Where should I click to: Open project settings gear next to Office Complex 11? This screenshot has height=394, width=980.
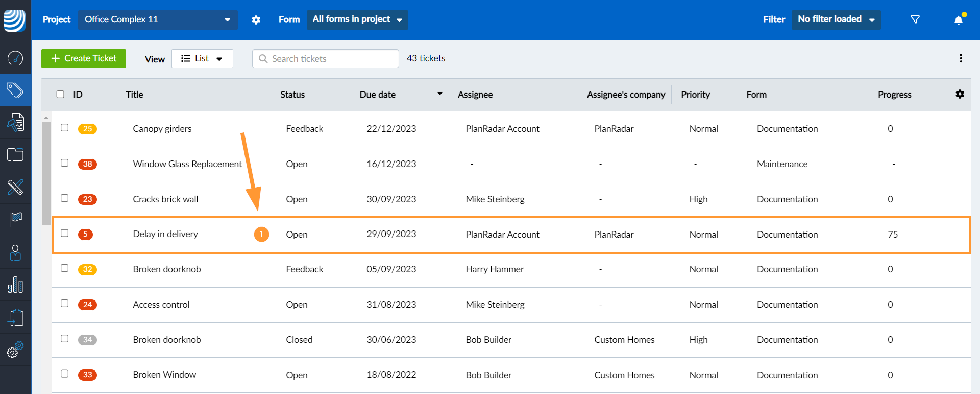(256, 20)
